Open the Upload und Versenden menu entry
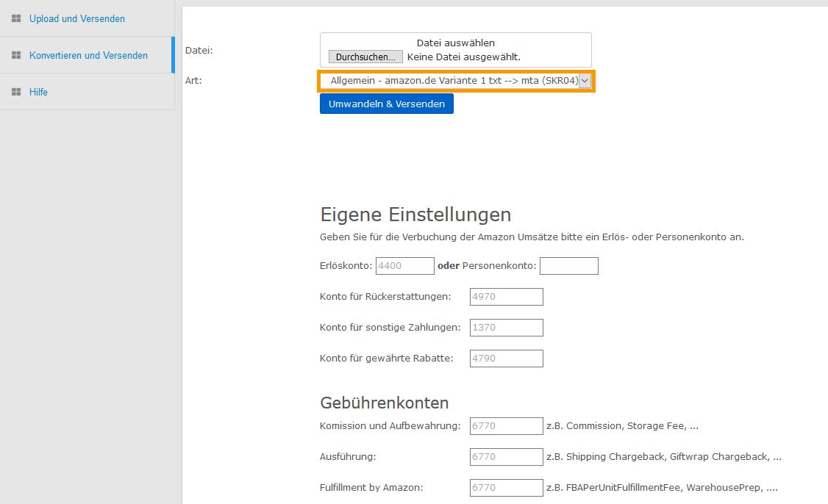 pos(77,18)
